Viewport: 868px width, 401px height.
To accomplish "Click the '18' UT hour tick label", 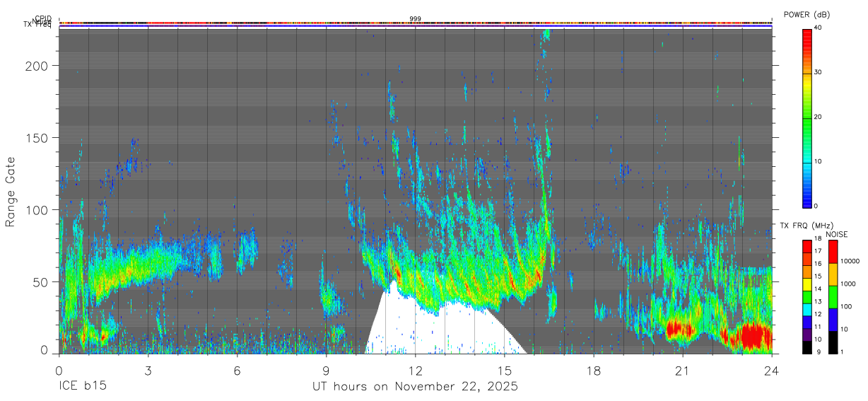I will (594, 370).
